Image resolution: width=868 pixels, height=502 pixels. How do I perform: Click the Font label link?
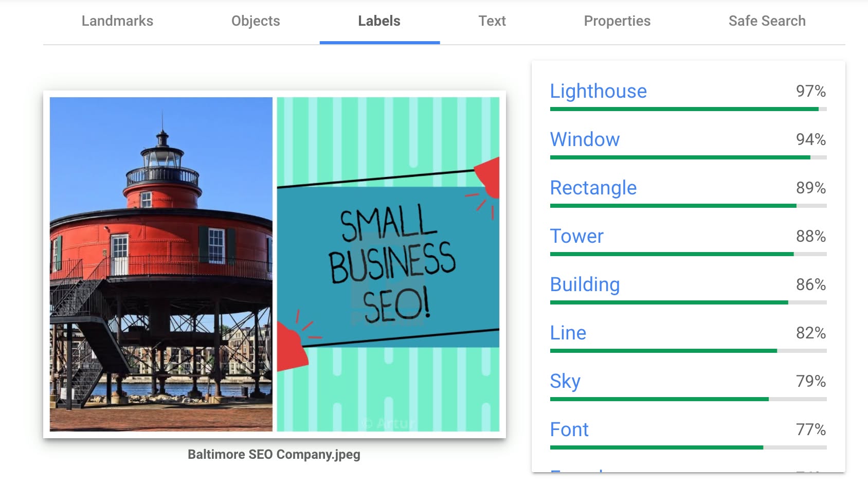569,429
